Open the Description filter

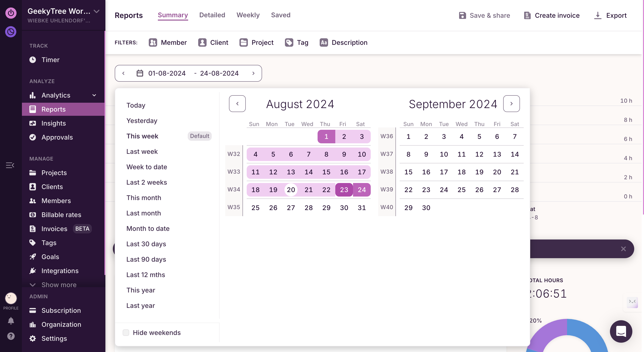click(x=343, y=42)
